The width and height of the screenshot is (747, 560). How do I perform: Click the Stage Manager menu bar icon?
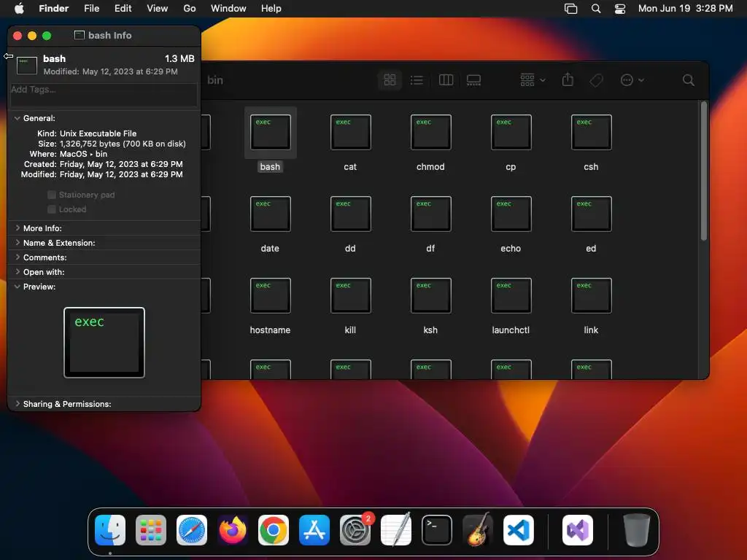[570, 9]
